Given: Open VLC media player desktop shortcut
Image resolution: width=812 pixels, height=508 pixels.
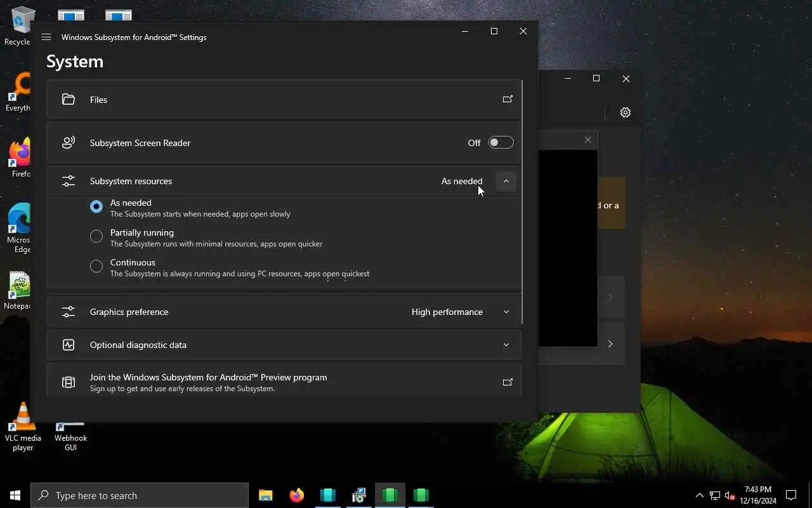Looking at the screenshot, I should click(23, 427).
